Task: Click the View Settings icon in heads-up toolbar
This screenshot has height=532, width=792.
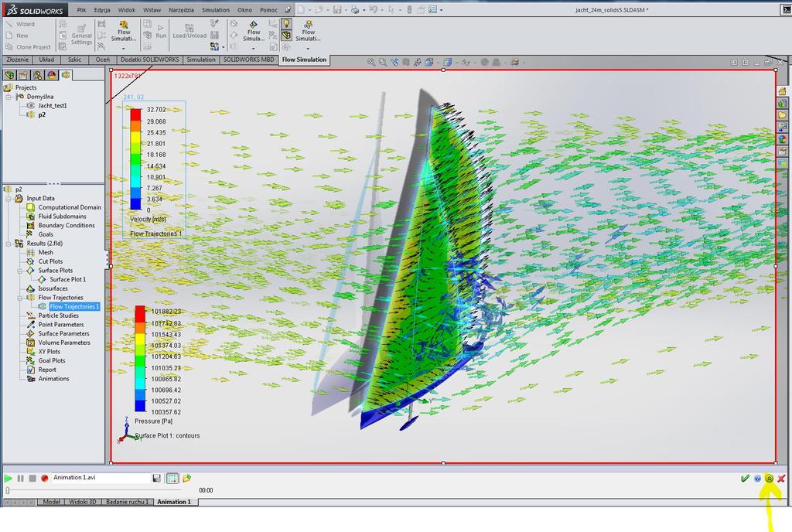Action: point(514,62)
